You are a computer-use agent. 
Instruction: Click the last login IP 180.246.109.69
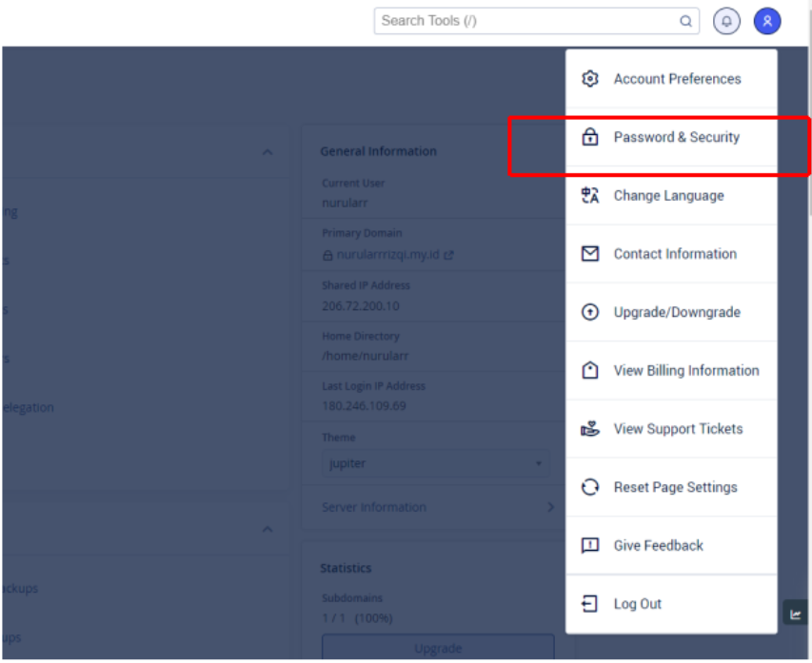pos(364,406)
